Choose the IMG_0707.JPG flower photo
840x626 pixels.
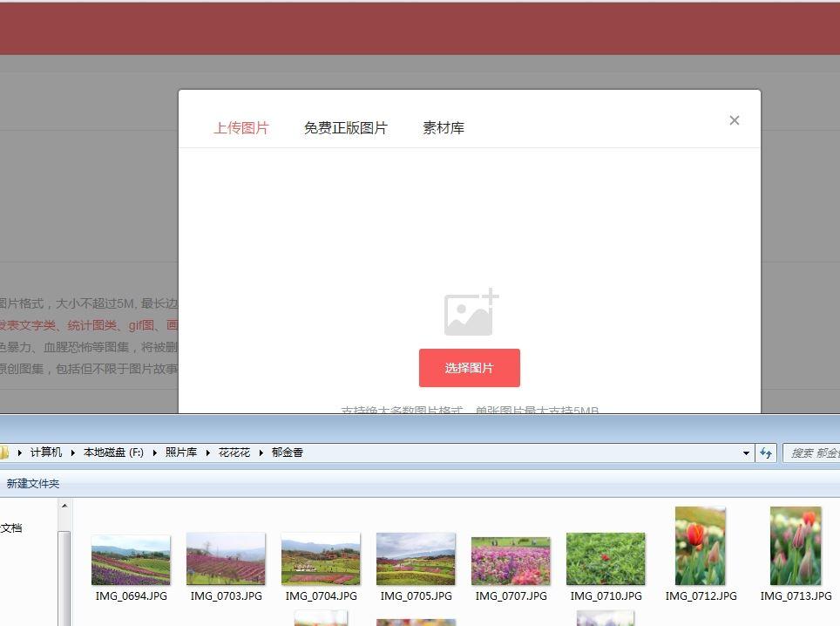click(511, 560)
